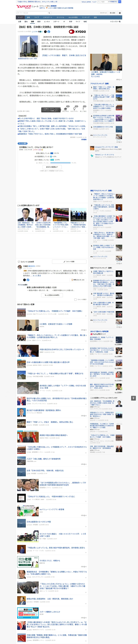Image resolution: width=138 pixels, height=644 pixels.
Task: Open 八王子「2億に高騰」 ad article
Action: [x=44, y=459]
